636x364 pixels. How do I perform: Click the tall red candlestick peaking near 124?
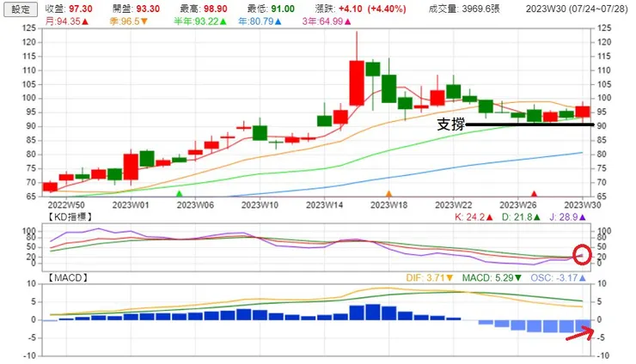(x=357, y=82)
